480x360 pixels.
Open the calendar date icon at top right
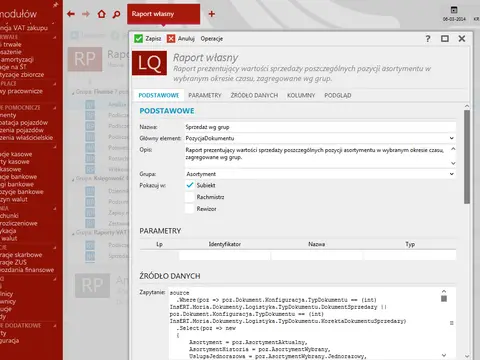(x=454, y=10)
